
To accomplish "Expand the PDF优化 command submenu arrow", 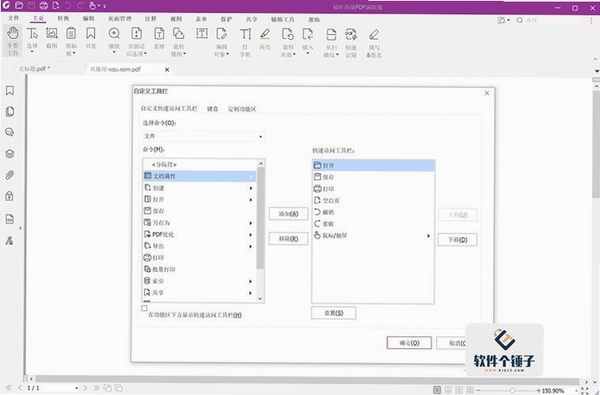I will (251, 235).
